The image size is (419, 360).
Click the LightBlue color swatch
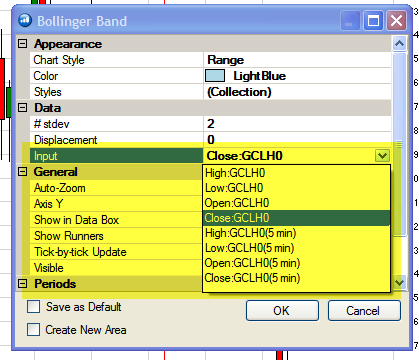click(x=215, y=76)
